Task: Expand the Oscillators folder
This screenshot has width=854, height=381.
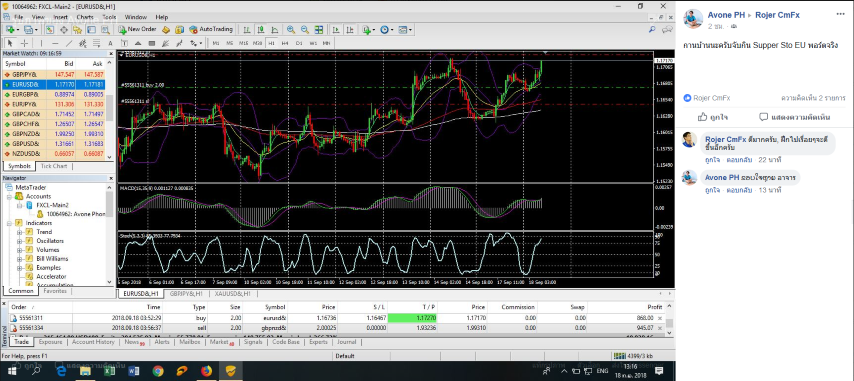Action: pos(20,241)
